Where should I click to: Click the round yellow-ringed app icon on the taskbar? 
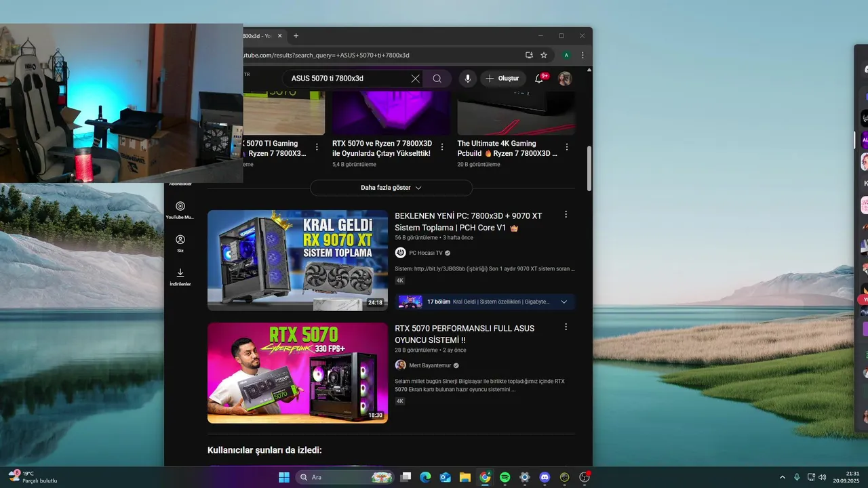565,477
